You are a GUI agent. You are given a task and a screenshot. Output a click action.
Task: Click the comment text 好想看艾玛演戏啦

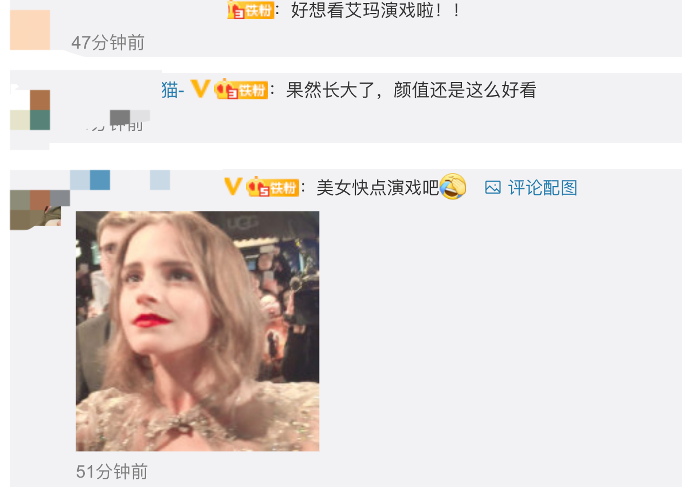375,10
